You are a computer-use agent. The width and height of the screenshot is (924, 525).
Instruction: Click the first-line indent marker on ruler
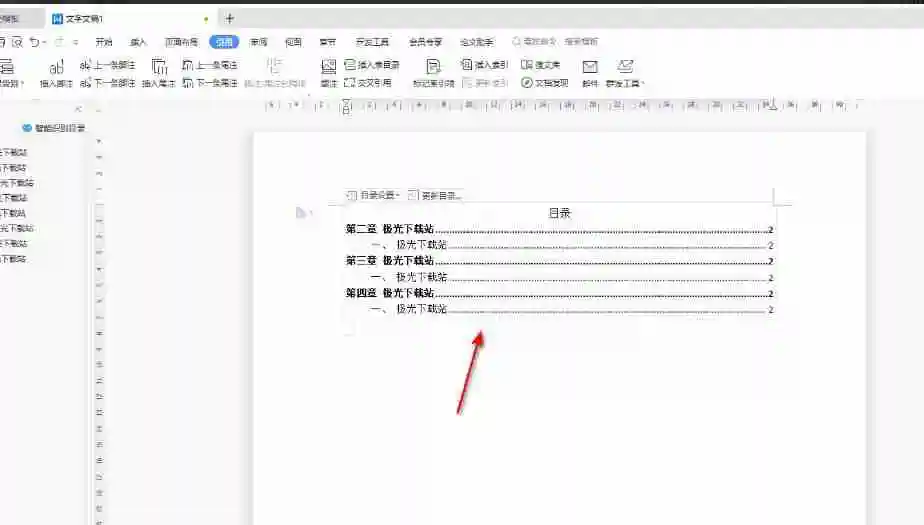point(346,102)
